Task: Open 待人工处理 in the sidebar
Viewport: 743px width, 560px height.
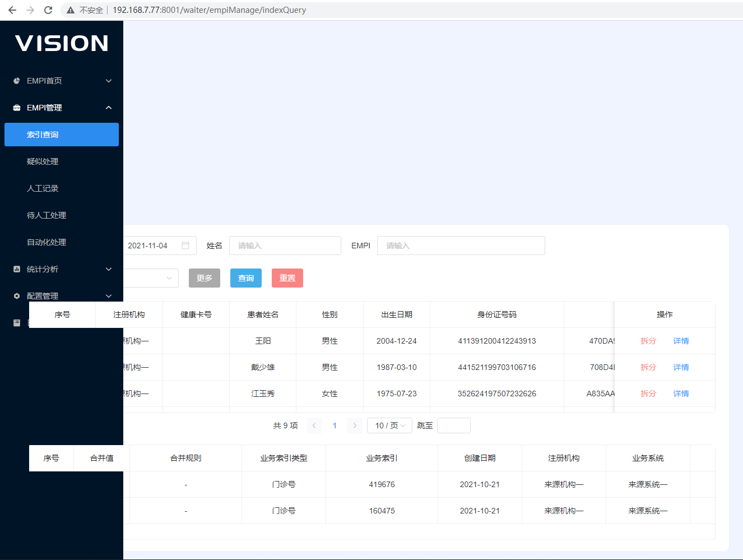Action: pos(47,215)
